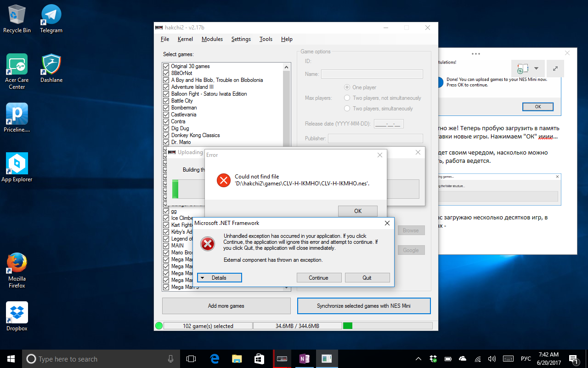Click Synchronize selected games with NES Mini

click(x=364, y=306)
